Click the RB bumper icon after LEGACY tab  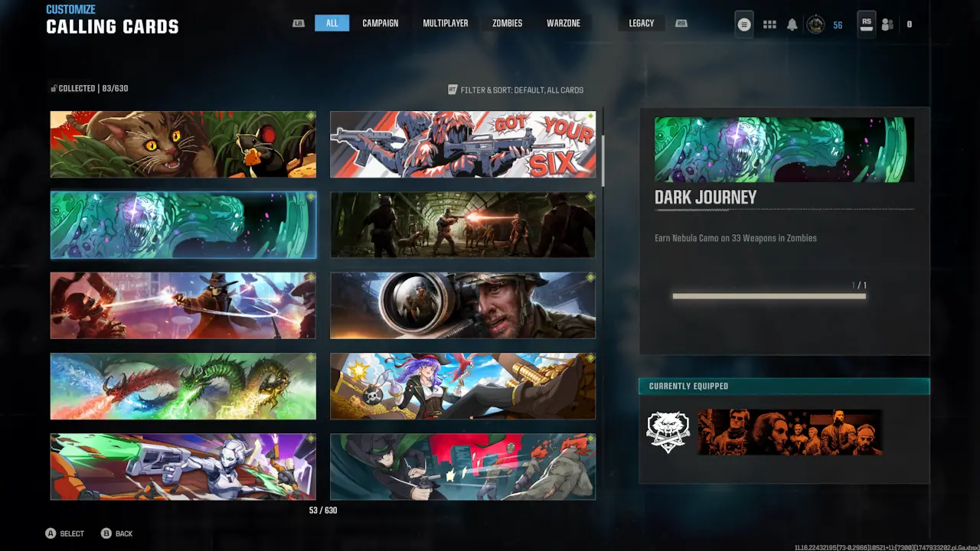[681, 24]
